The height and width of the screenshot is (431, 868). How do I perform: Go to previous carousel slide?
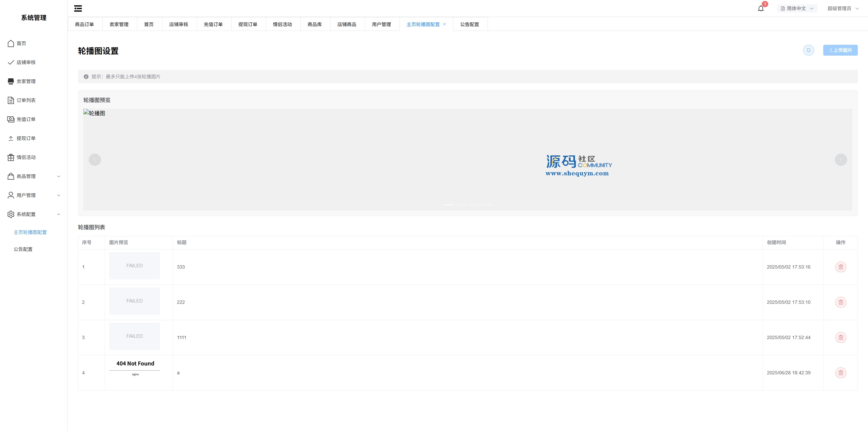click(95, 160)
